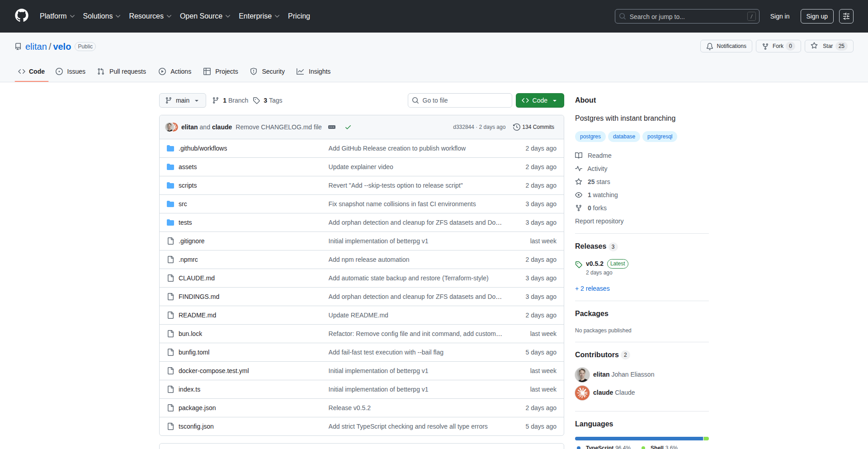
Task: Switch to the Pull requests tab
Action: [122, 71]
